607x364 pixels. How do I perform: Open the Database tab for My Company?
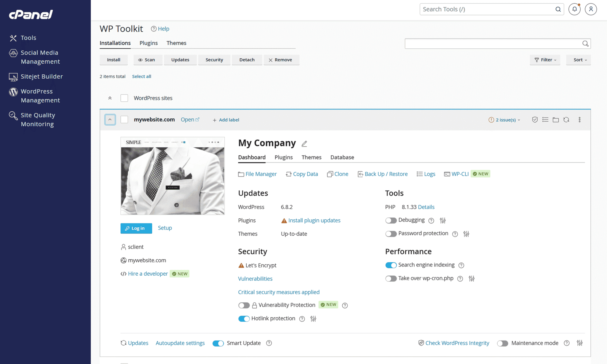pyautogui.click(x=342, y=157)
